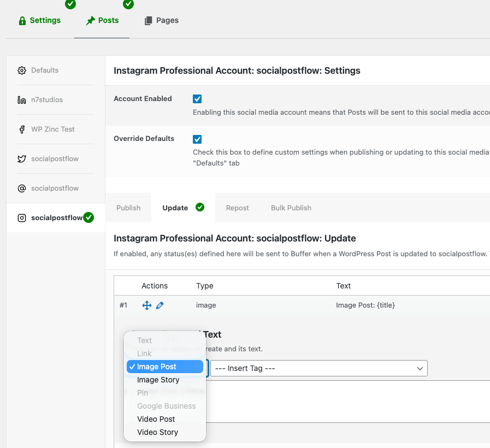This screenshot has width=490, height=448.
Task: Open Threads socialpostflow account in sidebar
Action: coord(56,188)
